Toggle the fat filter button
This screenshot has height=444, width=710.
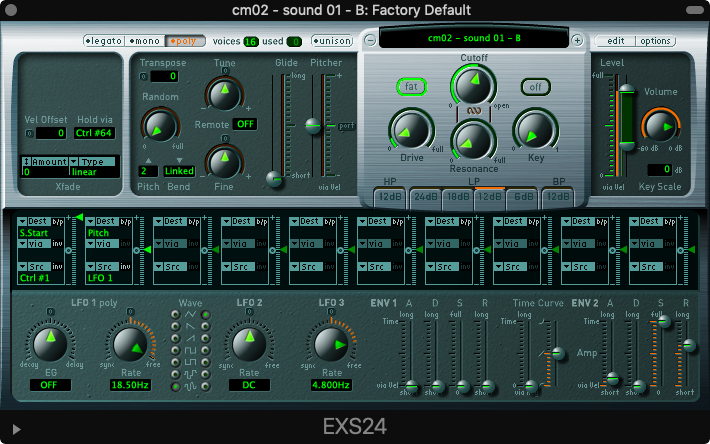click(x=411, y=86)
